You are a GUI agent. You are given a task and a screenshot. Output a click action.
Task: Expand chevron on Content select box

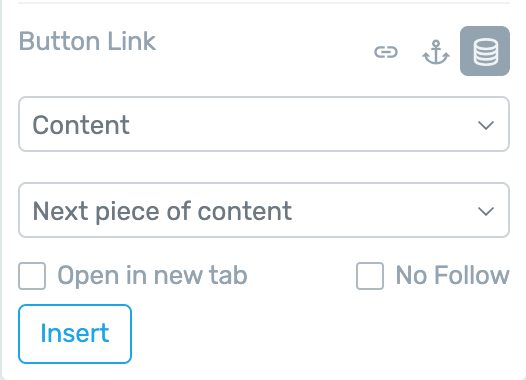click(x=486, y=125)
